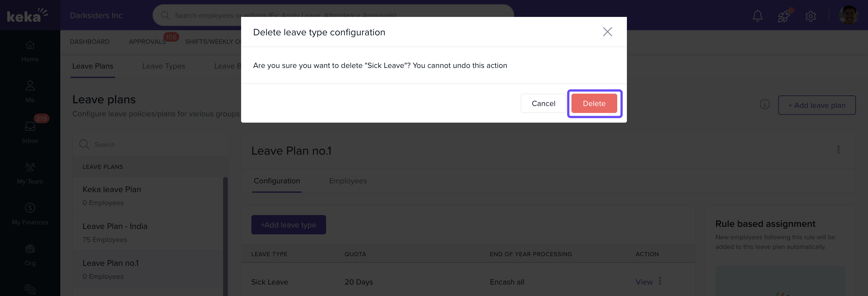This screenshot has height=296, width=868.
Task: Open the user profile avatar
Action: pos(848,15)
